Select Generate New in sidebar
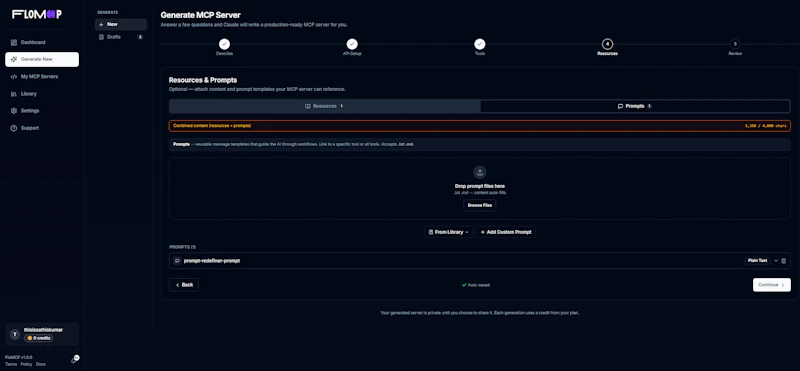 click(x=42, y=59)
